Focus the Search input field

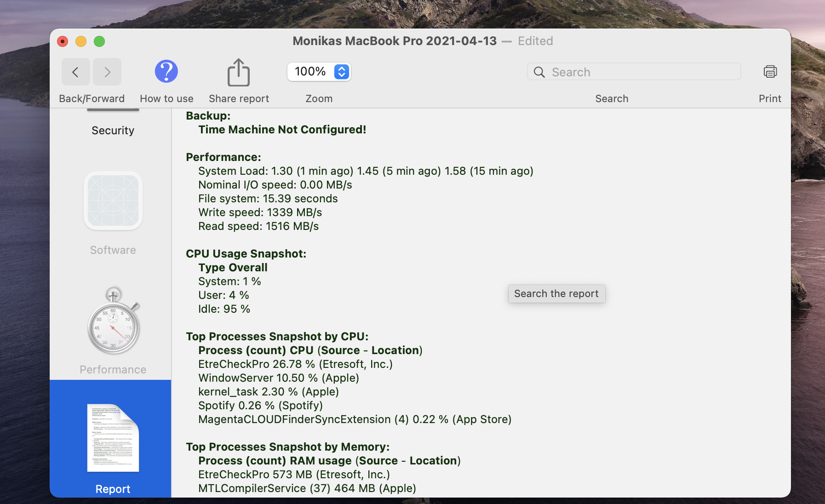634,72
